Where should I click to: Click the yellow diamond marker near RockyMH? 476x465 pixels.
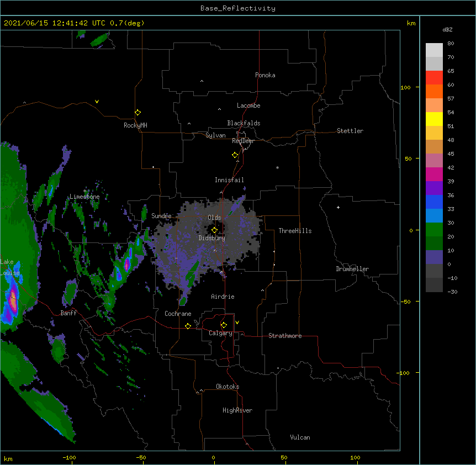pyautogui.click(x=137, y=112)
